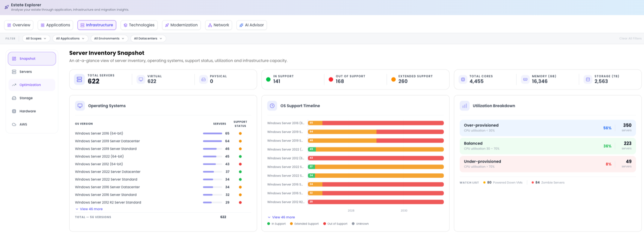Viewport: 644px width, 234px height.
Task: Click the OS VERSION column header
Action: coord(84,124)
